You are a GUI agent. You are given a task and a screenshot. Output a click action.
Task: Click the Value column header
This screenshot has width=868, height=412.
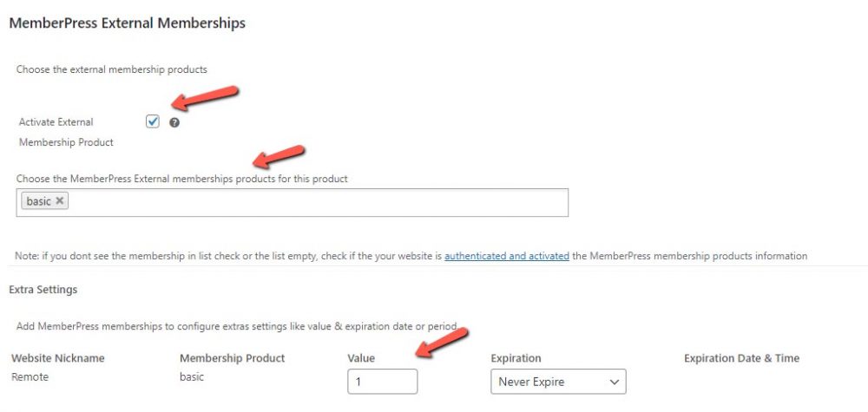pos(361,358)
